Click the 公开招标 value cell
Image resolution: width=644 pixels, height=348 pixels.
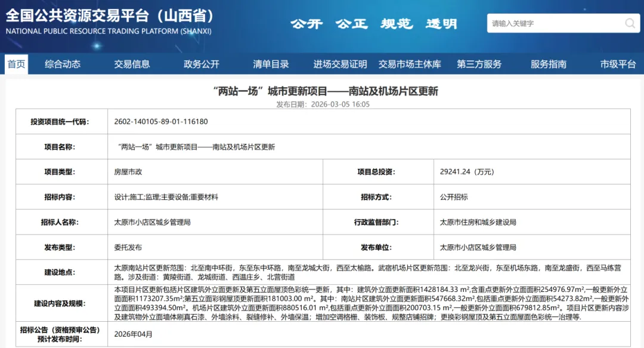pos(532,197)
